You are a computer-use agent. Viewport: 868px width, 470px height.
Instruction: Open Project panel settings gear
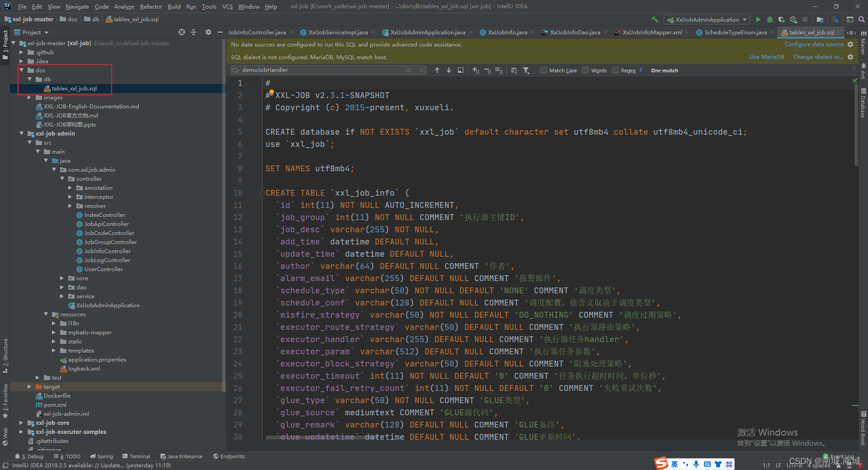coord(208,32)
